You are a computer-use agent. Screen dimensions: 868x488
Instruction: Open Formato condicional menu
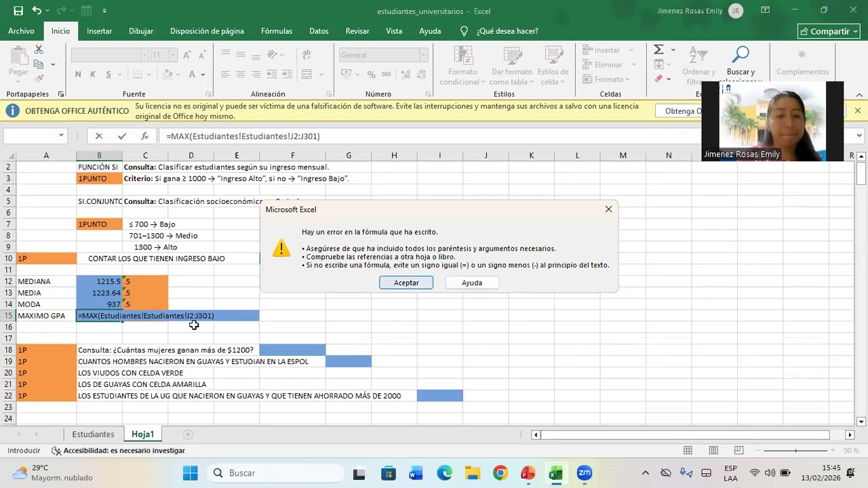pos(462,66)
